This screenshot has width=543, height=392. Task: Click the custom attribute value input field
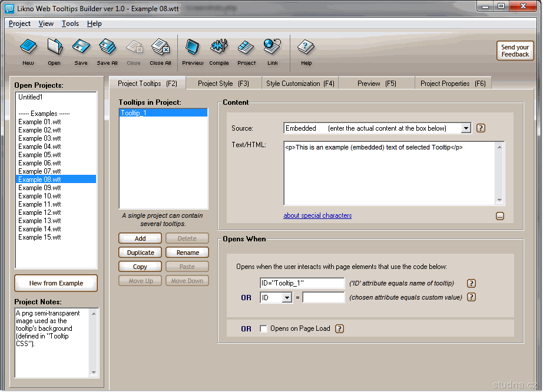pos(323,298)
